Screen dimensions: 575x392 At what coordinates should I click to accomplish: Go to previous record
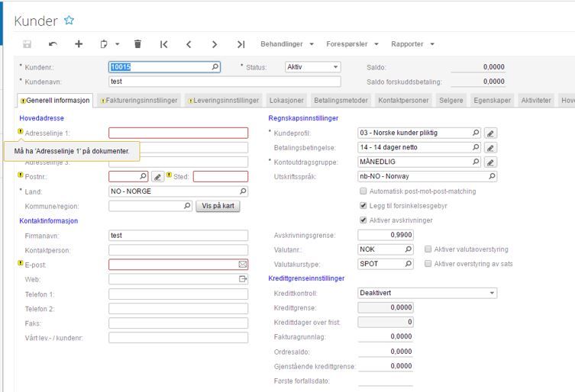point(189,44)
